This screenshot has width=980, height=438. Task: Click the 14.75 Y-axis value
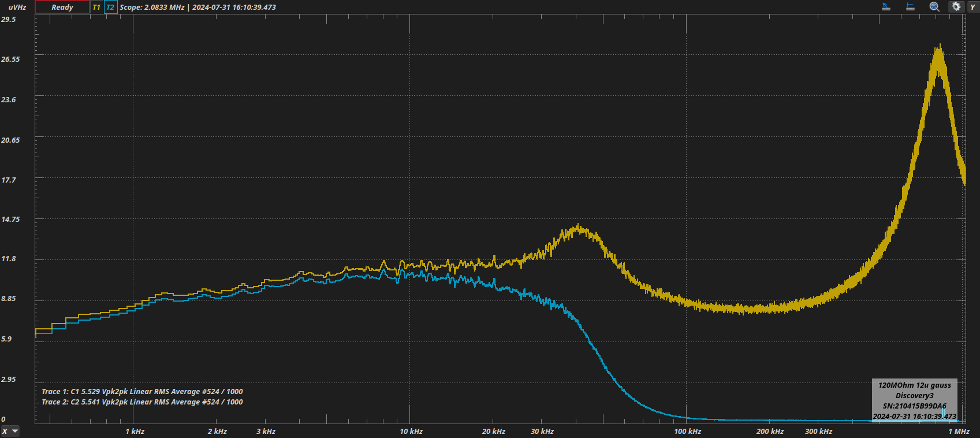pos(10,219)
